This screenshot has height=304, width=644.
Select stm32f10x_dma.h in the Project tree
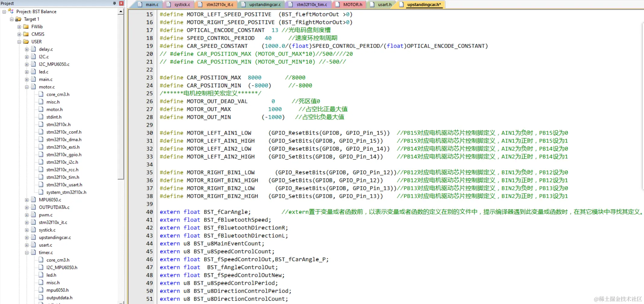(x=64, y=139)
